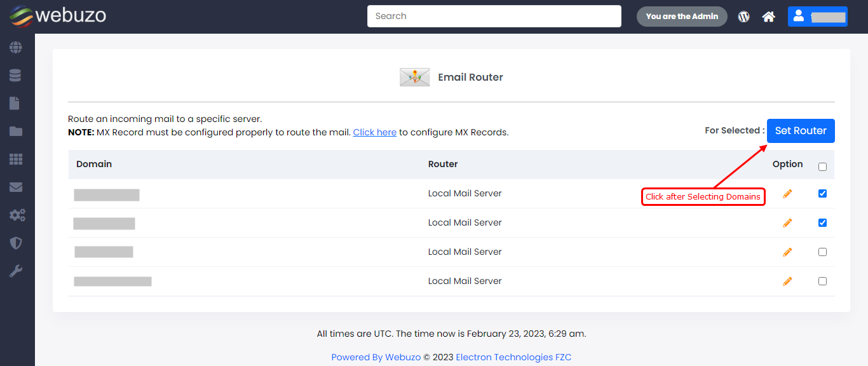Image resolution: width=868 pixels, height=366 pixels.
Task: Uncheck the first domain row checkbox
Action: (x=822, y=194)
